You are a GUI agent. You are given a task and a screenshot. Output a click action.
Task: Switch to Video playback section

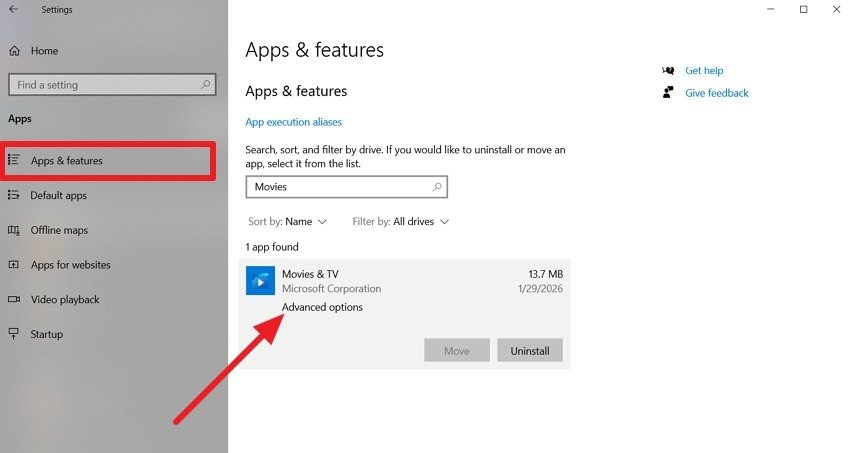click(65, 300)
